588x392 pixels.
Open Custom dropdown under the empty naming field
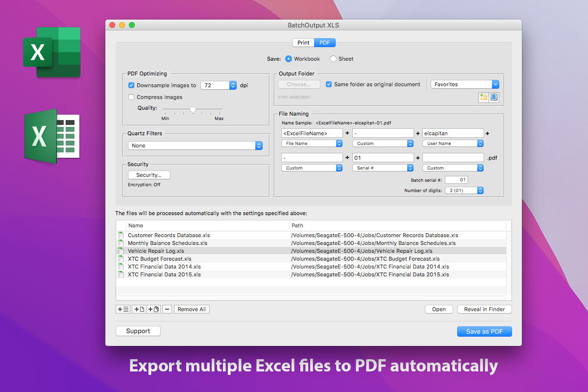pyautogui.click(x=453, y=168)
